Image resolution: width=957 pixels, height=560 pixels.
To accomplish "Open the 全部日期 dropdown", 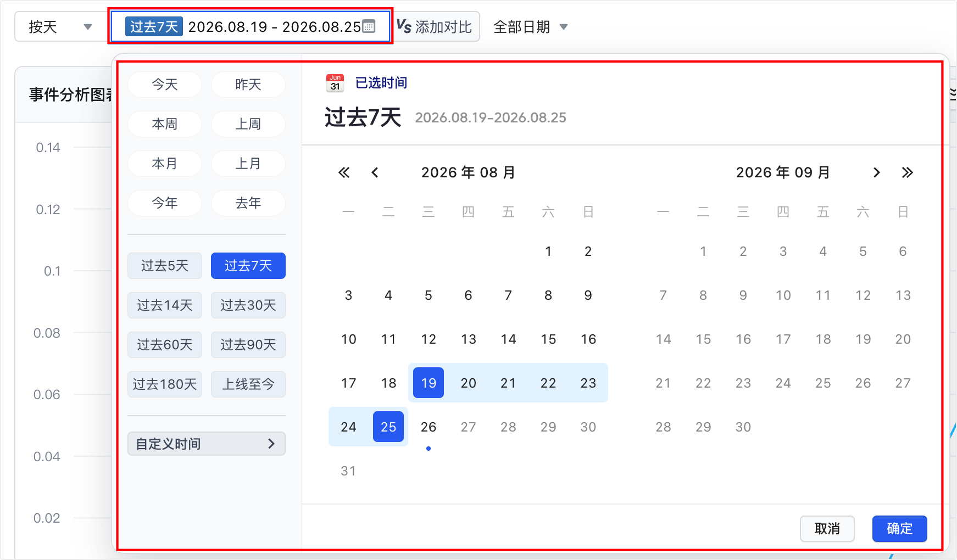I will click(530, 27).
